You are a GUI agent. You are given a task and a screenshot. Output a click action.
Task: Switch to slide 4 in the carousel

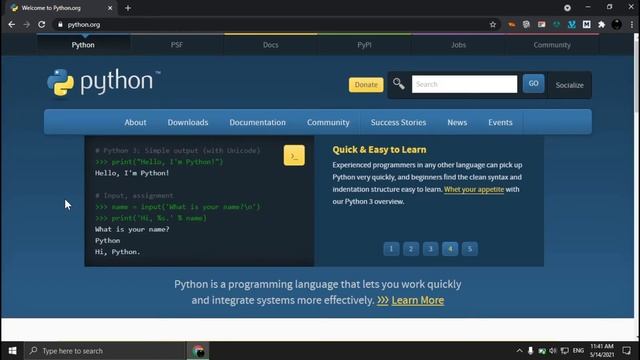click(x=450, y=249)
